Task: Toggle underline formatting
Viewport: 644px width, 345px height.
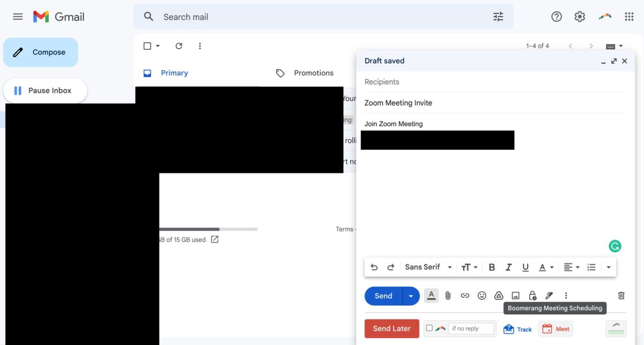Action: tap(525, 267)
